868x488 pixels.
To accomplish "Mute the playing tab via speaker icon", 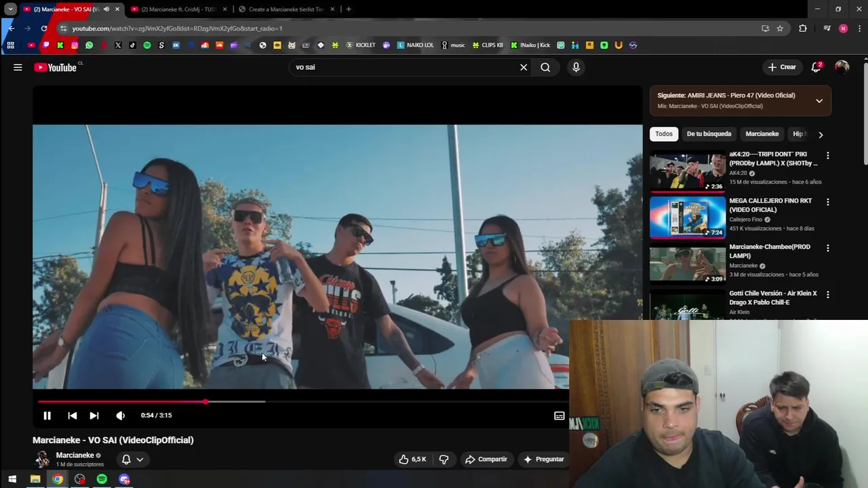I will pyautogui.click(x=106, y=9).
